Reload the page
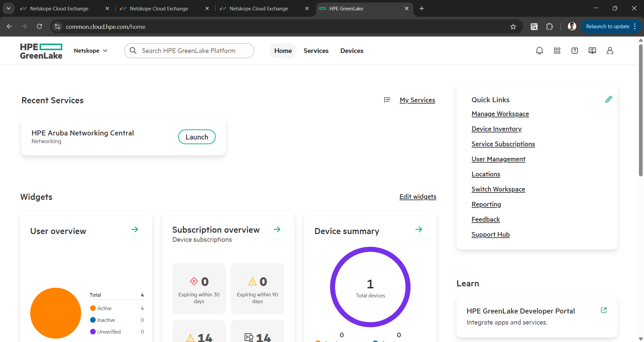The height and width of the screenshot is (342, 644). click(39, 26)
